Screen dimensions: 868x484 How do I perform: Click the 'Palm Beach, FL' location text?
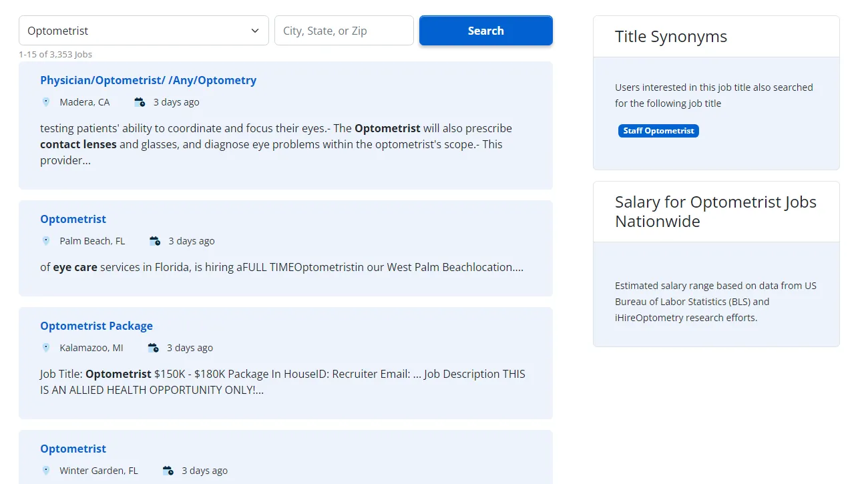click(x=92, y=241)
